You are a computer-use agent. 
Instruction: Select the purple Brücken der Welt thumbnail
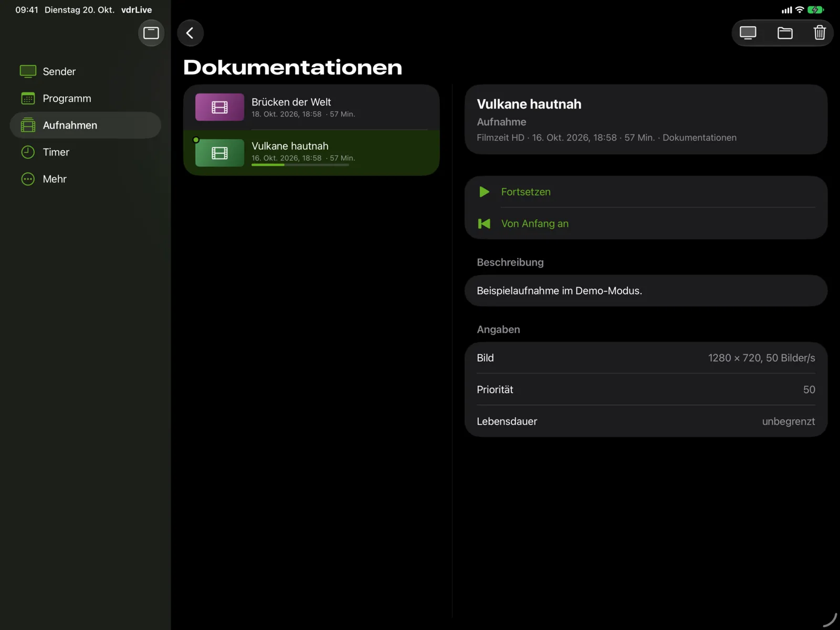tap(219, 107)
